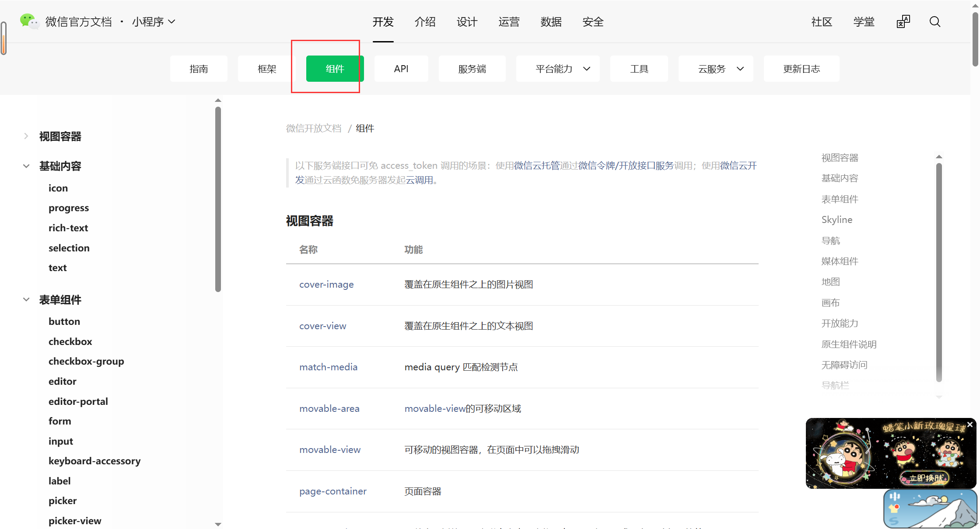This screenshot has width=980, height=529.
Task: Switch to the API tab
Action: (x=401, y=69)
